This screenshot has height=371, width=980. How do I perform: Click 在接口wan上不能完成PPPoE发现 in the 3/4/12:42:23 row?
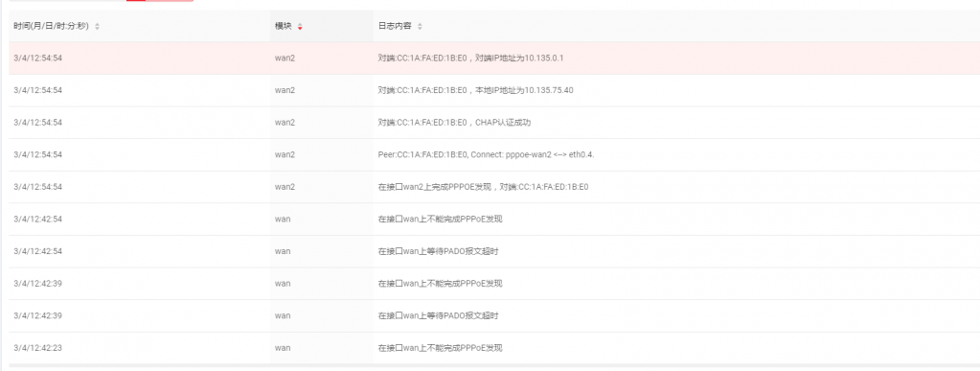click(x=440, y=348)
